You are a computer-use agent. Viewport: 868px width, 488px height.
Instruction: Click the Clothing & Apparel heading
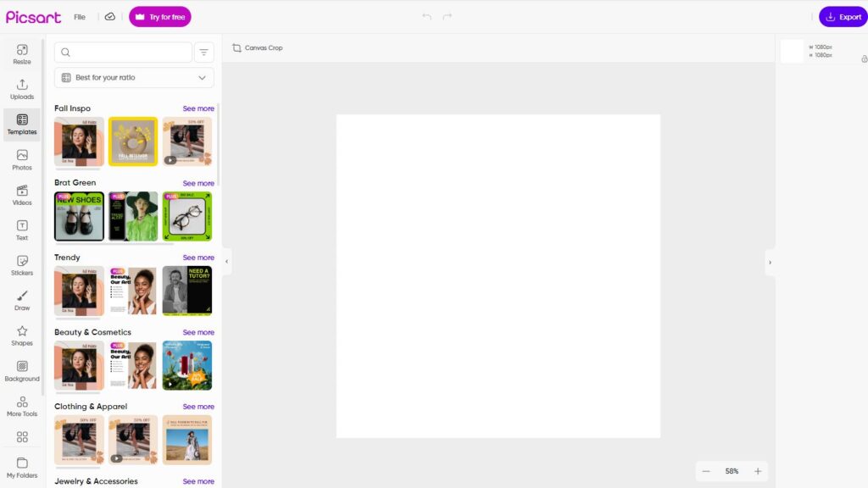(x=90, y=406)
